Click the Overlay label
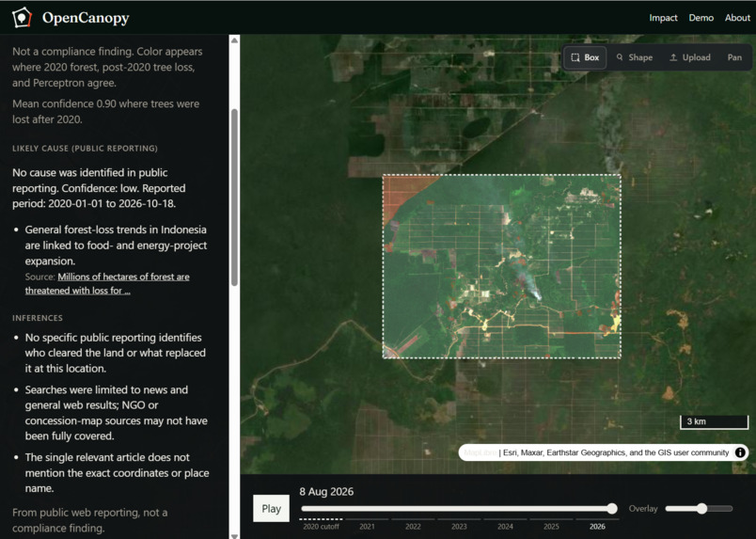 tap(643, 509)
